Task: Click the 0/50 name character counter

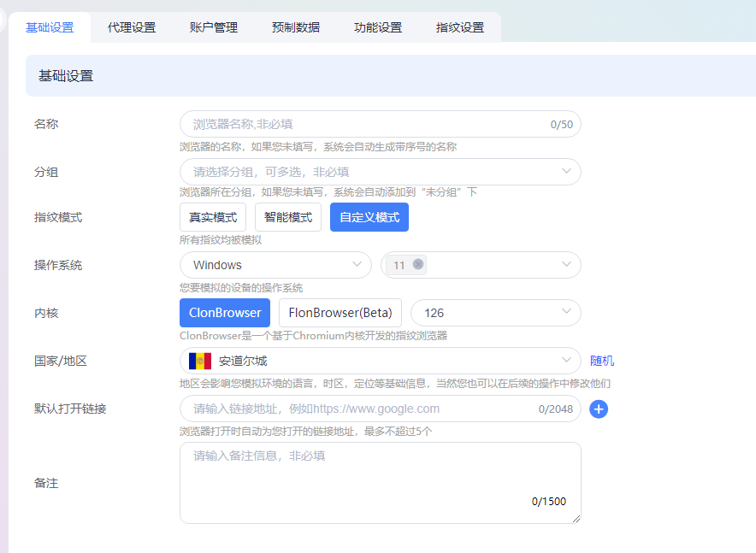Action: click(562, 124)
